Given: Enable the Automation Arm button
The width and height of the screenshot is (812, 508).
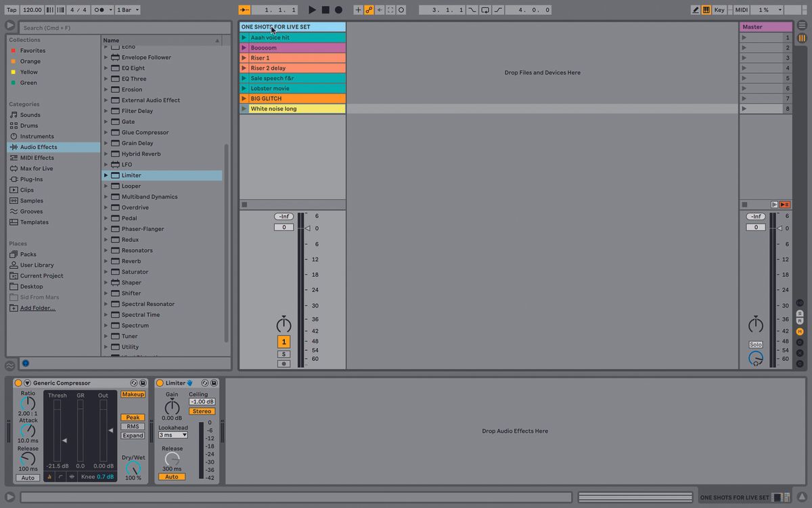Looking at the screenshot, I should (x=369, y=10).
